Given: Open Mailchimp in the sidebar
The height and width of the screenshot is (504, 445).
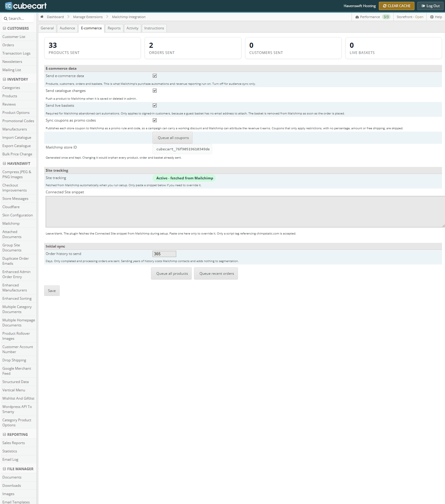Looking at the screenshot, I should (x=11, y=224).
